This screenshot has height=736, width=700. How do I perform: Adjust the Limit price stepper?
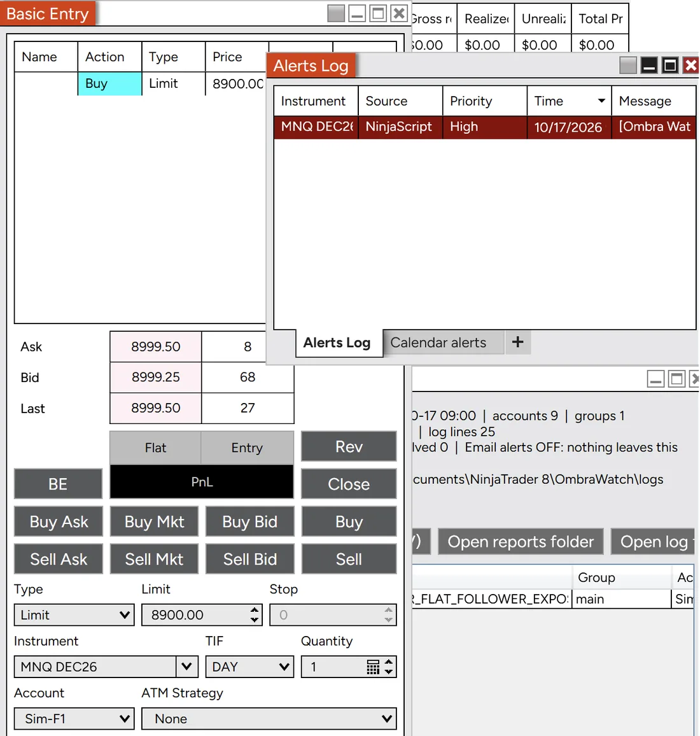coord(255,615)
